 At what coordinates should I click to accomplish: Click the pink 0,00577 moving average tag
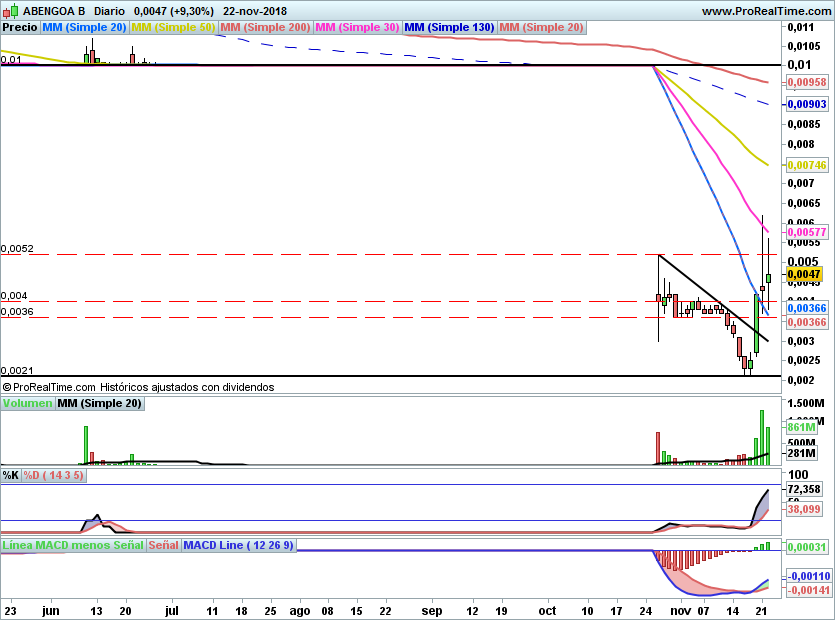(x=804, y=231)
